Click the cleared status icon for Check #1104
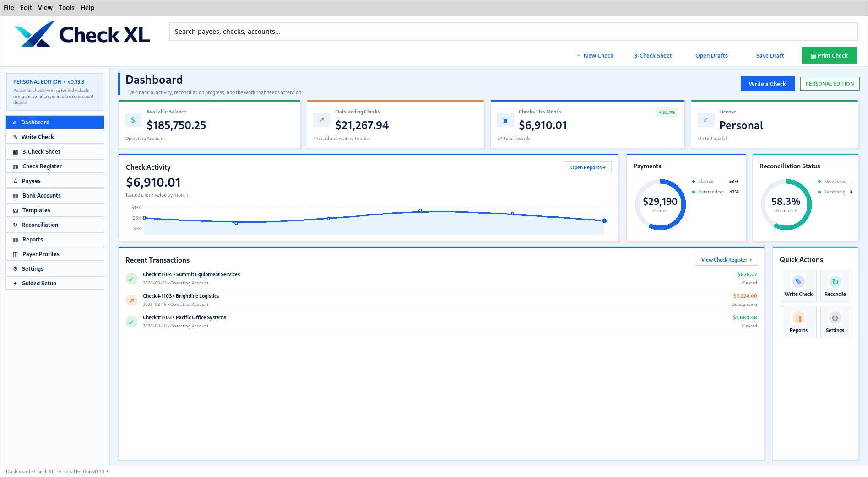The height and width of the screenshot is (477, 868). point(131,279)
